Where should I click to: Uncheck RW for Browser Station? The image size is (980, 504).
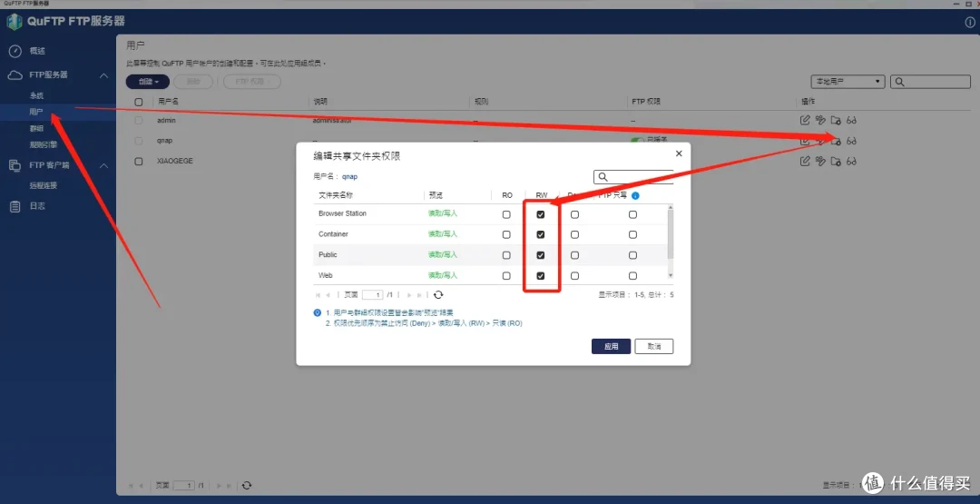(x=541, y=214)
